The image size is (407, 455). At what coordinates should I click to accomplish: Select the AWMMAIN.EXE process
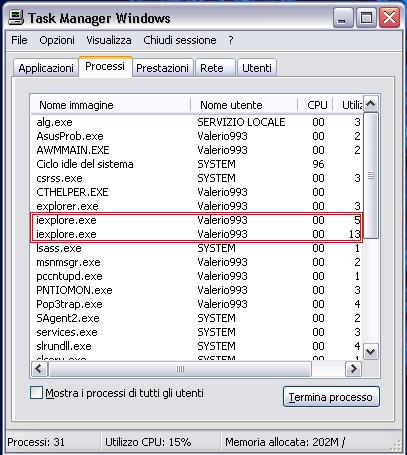(x=197, y=150)
